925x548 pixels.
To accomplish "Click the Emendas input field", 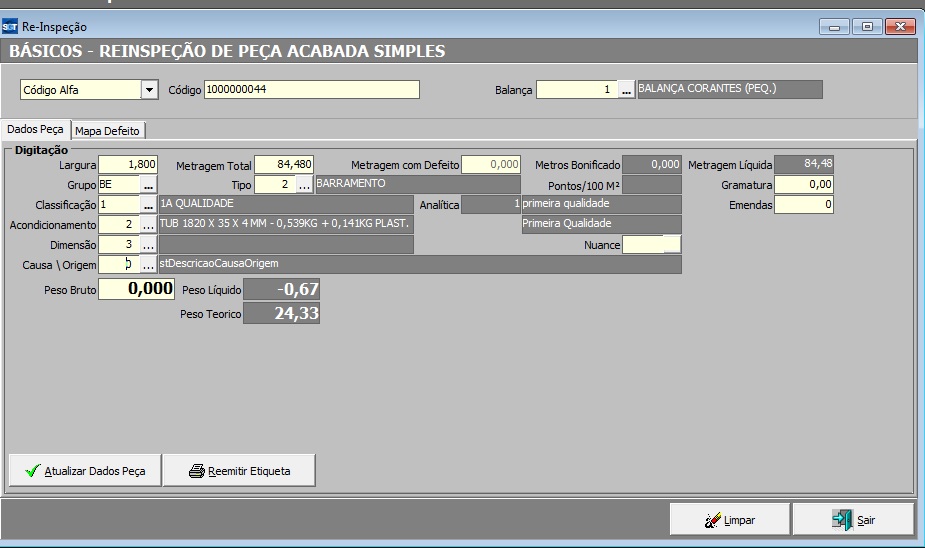I will tap(803, 205).
